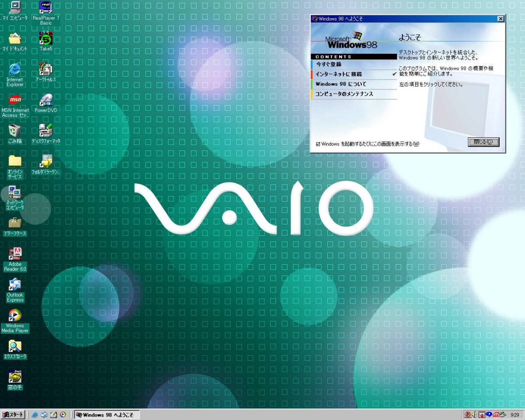This screenshot has height=420, width=525.
Task: Click the Internet Explorer quick launch icon
Action: (35, 415)
